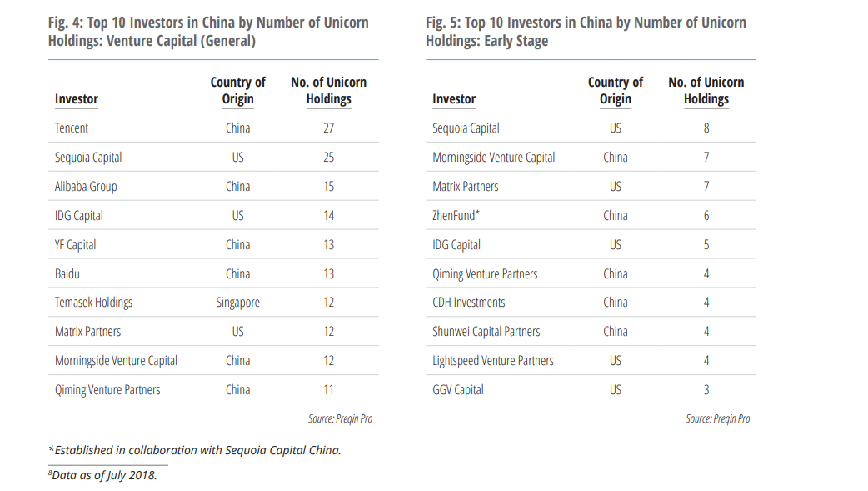Click Country of Origin header in Fig. 5
The image size is (868, 491).
(x=616, y=90)
